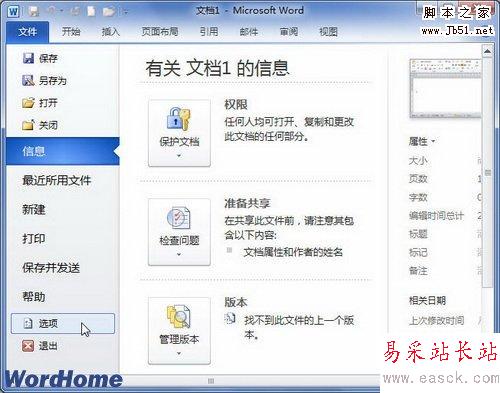Open the 页面布局 (Page Layout) tab
This screenshot has height=393, width=500.
coord(160,32)
